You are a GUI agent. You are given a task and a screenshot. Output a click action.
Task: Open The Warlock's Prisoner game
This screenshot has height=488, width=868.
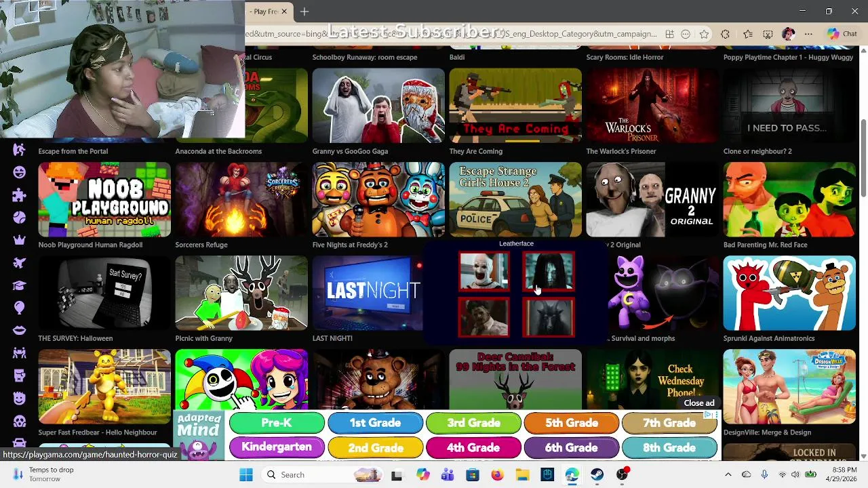pos(652,105)
